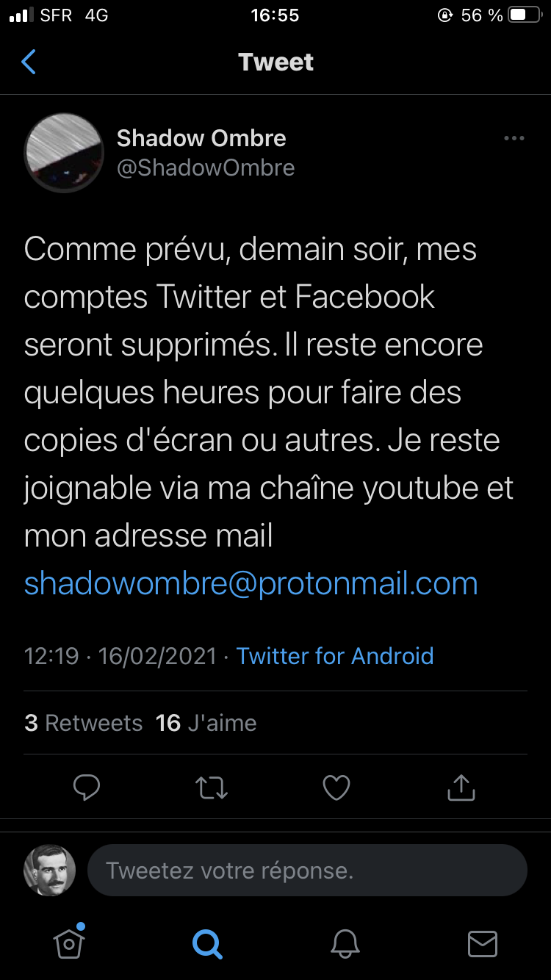
Task: Open the shadowombre@protonmail.com email link
Action: pos(251,583)
